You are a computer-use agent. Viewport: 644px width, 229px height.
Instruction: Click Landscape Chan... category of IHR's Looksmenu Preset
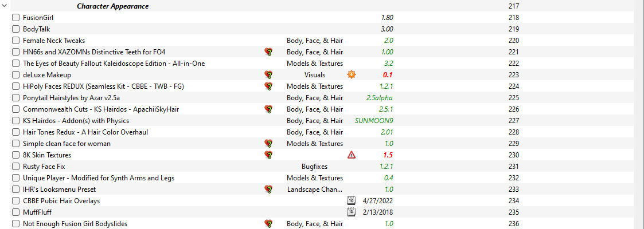click(x=315, y=189)
